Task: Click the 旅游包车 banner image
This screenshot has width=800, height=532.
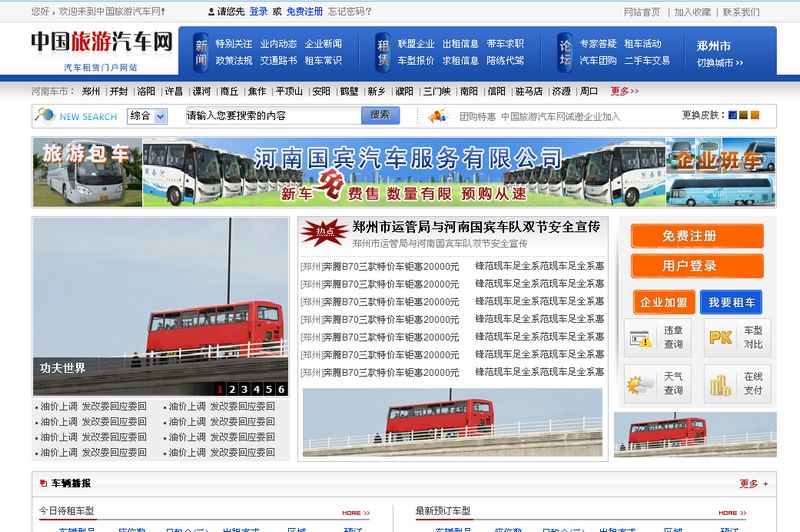Action: point(87,172)
